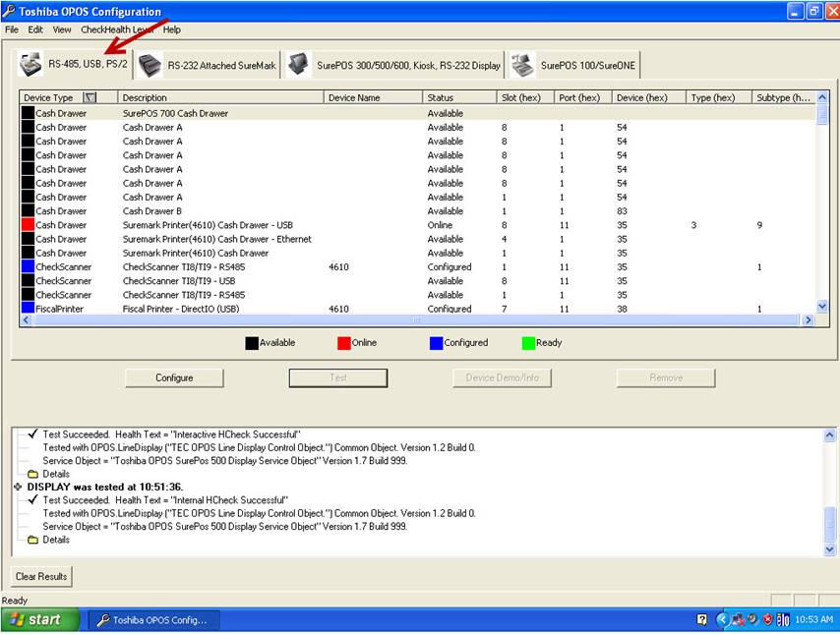
Task: Click the cash register icon on RS-485 tab
Action: 31,65
